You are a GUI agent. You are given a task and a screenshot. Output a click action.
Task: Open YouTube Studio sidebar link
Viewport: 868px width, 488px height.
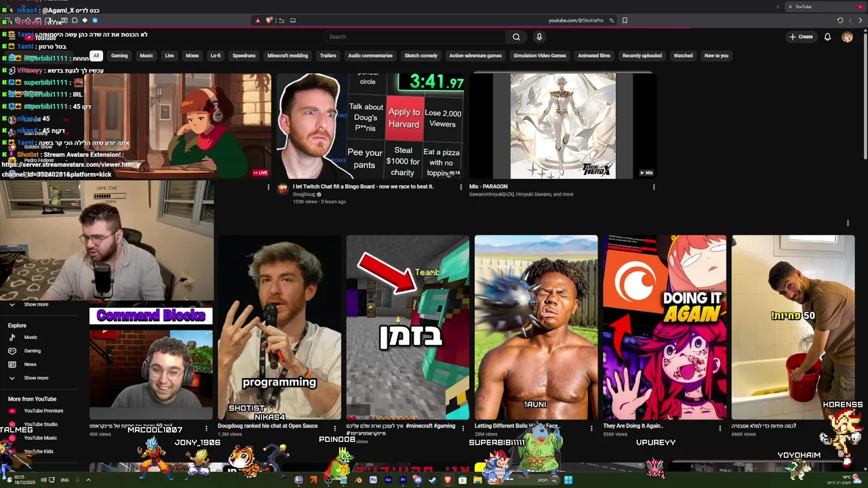point(41,424)
